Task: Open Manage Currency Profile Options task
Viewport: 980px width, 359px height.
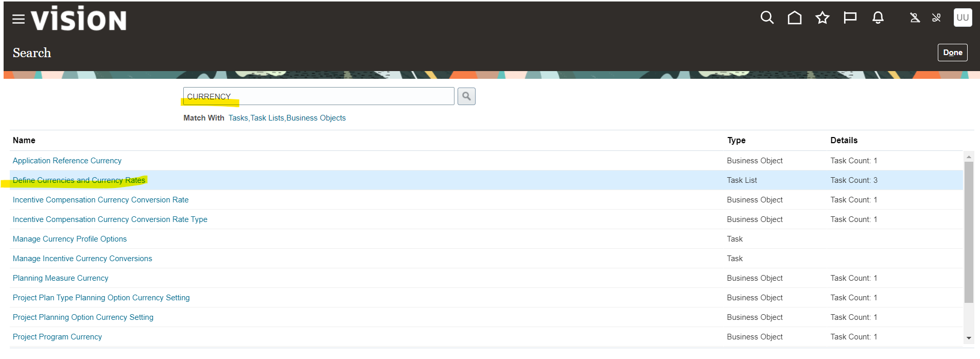Action: pos(69,239)
